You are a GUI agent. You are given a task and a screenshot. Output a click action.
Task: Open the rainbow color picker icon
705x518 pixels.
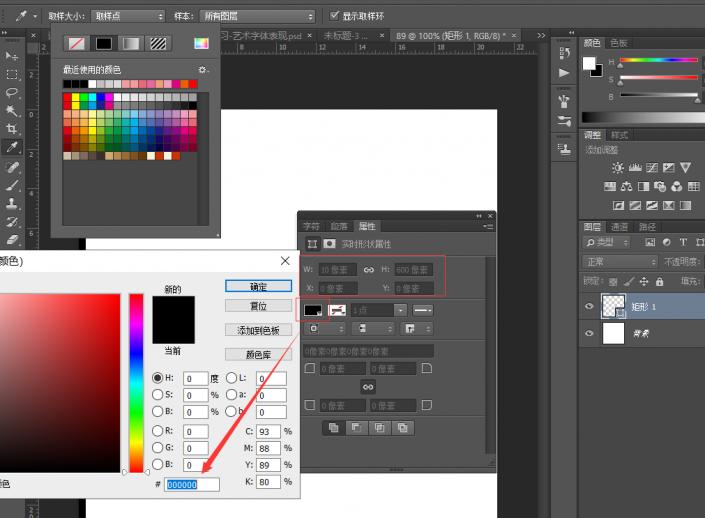(x=201, y=43)
